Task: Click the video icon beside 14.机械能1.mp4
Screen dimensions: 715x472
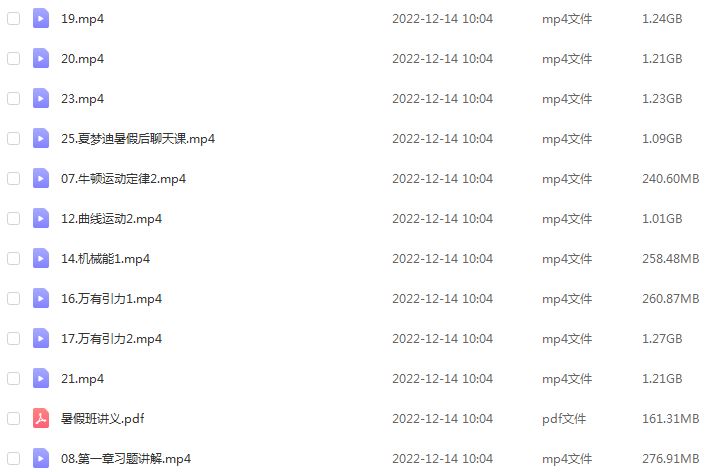Action: (x=41, y=259)
